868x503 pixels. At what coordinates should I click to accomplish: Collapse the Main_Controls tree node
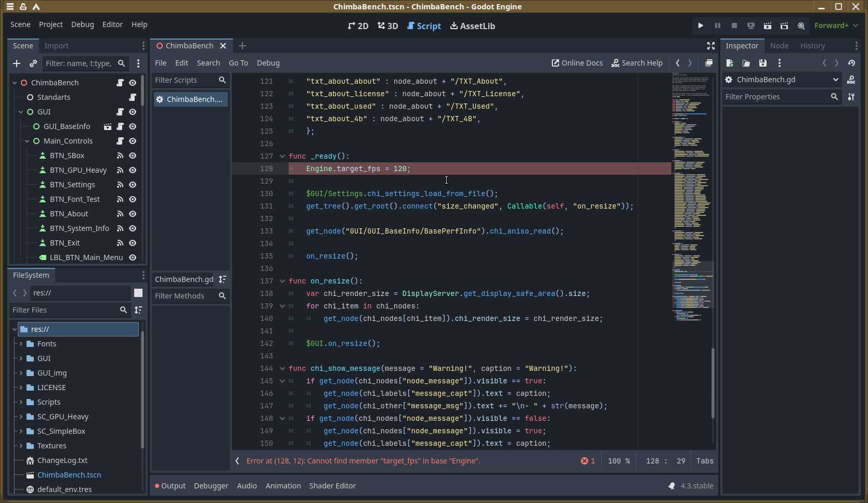[x=27, y=141]
